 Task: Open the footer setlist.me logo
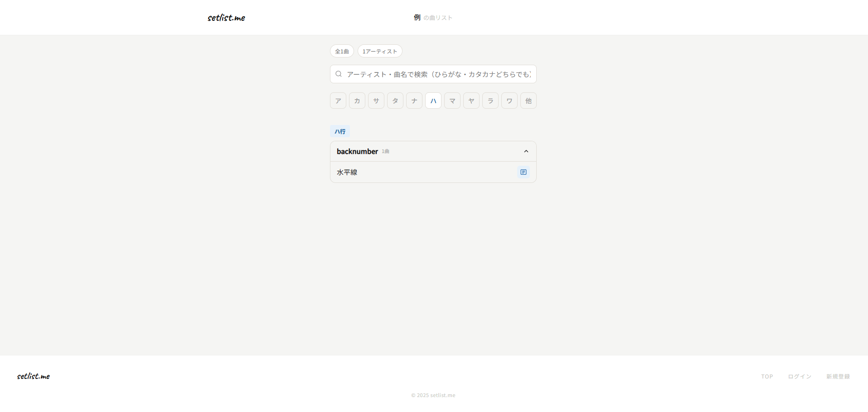(34, 376)
